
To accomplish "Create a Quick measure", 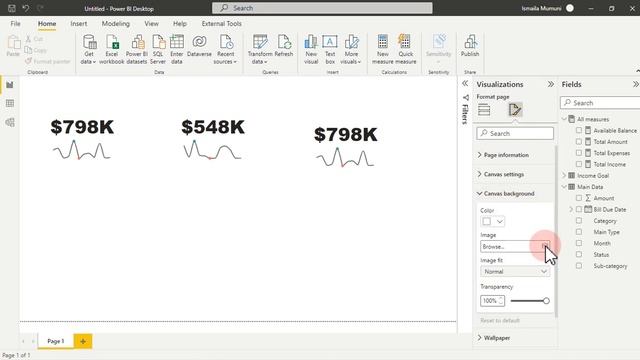I will [x=406, y=49].
